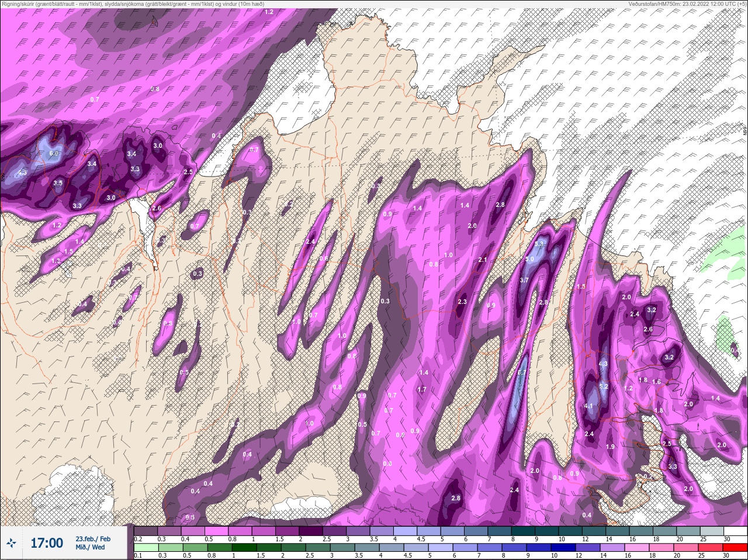Click the 5.2 precipitation value on map

coord(604,386)
